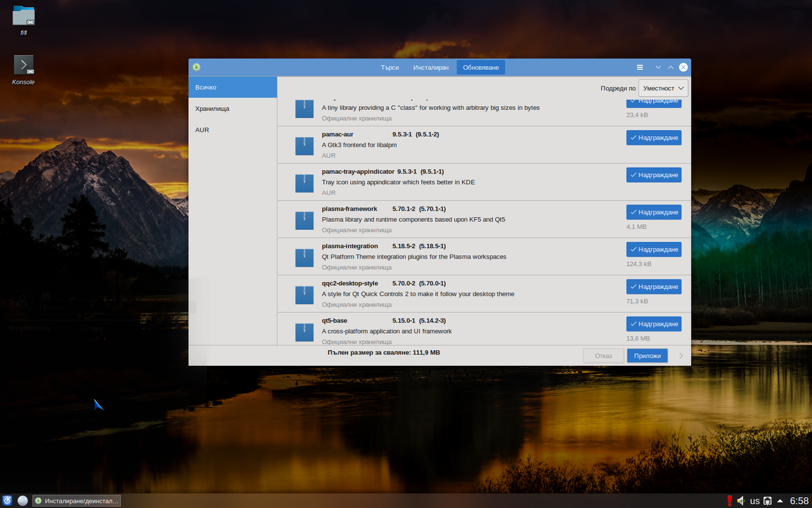Toggle Надграждане for plasma-integration
Viewport: 812px width, 508px height.
[x=653, y=250]
